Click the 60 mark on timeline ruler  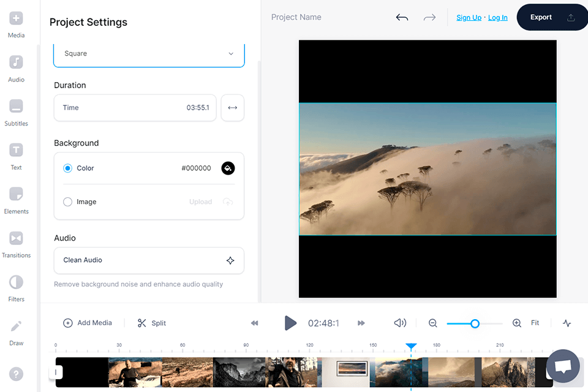[183, 345]
